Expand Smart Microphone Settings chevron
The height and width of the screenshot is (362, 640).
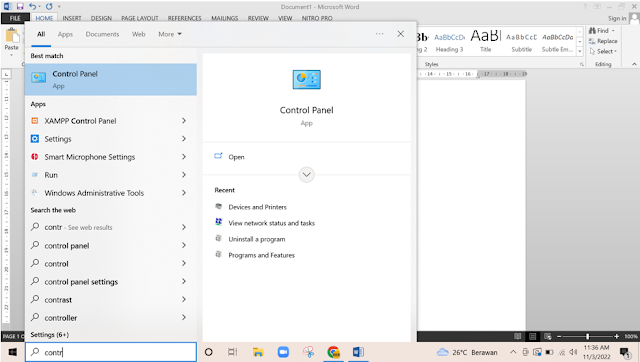(x=184, y=157)
